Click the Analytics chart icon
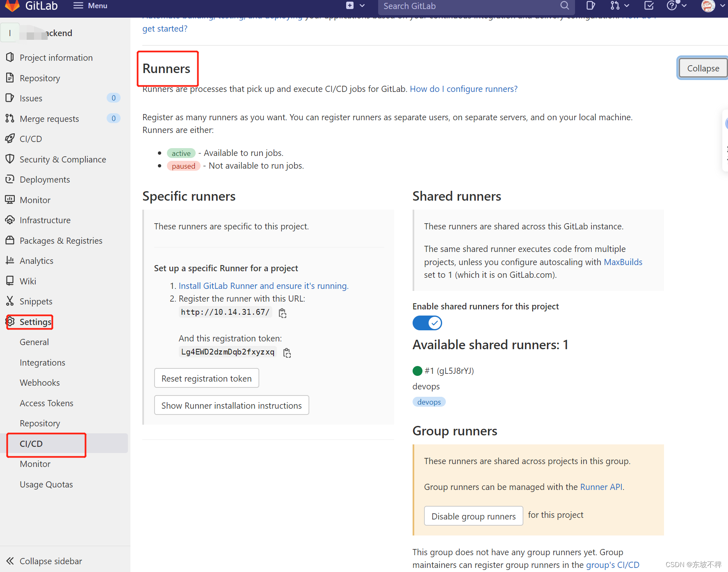 (10, 261)
